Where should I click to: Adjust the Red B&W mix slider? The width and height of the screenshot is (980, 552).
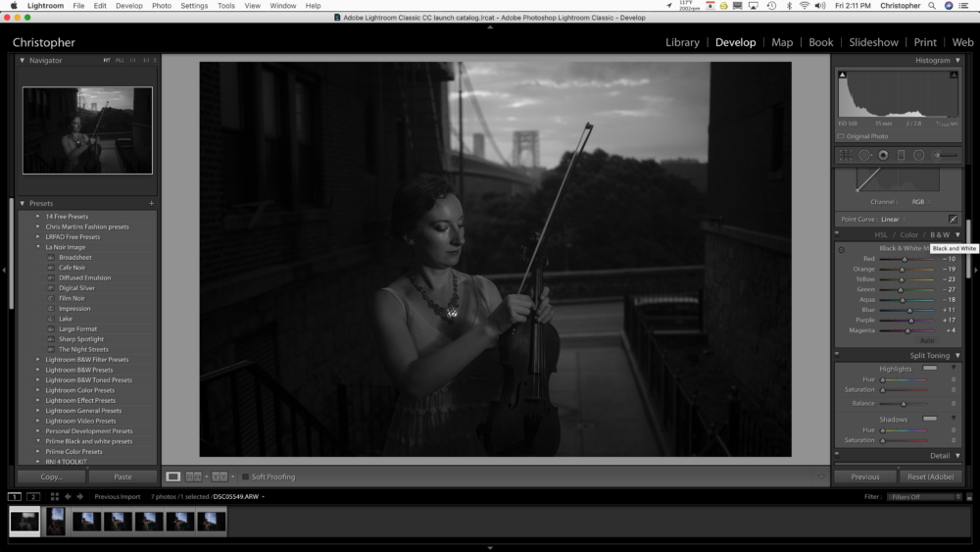[x=905, y=259]
